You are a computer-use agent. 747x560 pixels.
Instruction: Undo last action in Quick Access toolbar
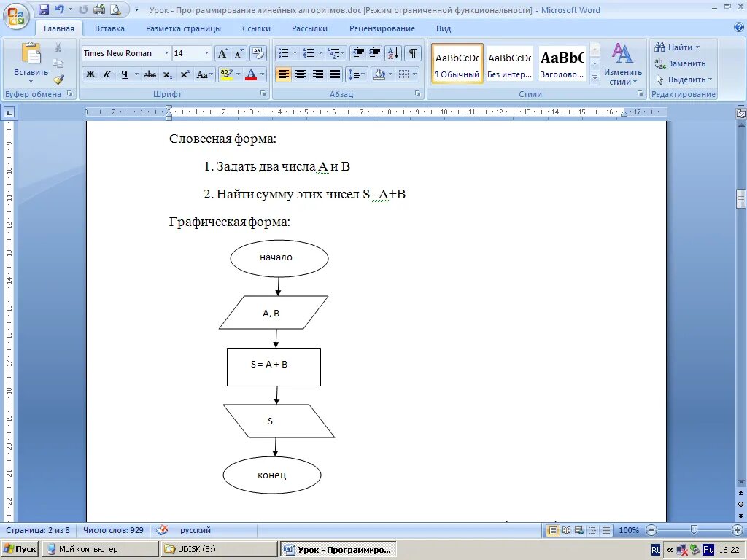pos(60,9)
